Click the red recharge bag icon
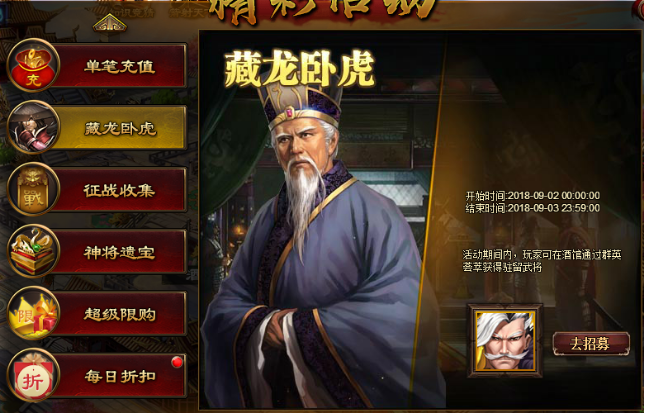 pyautogui.click(x=33, y=65)
